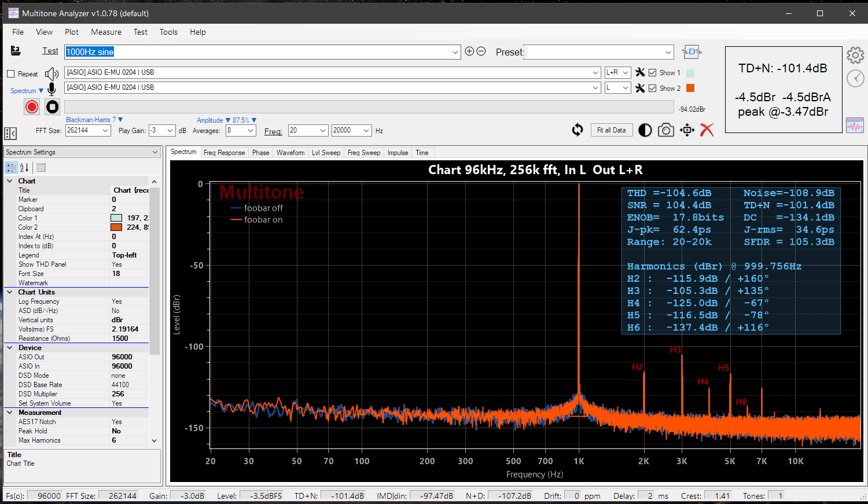This screenshot has height=504, width=868.
Task: Stop the measurement with the stop button
Action: pos(53,106)
